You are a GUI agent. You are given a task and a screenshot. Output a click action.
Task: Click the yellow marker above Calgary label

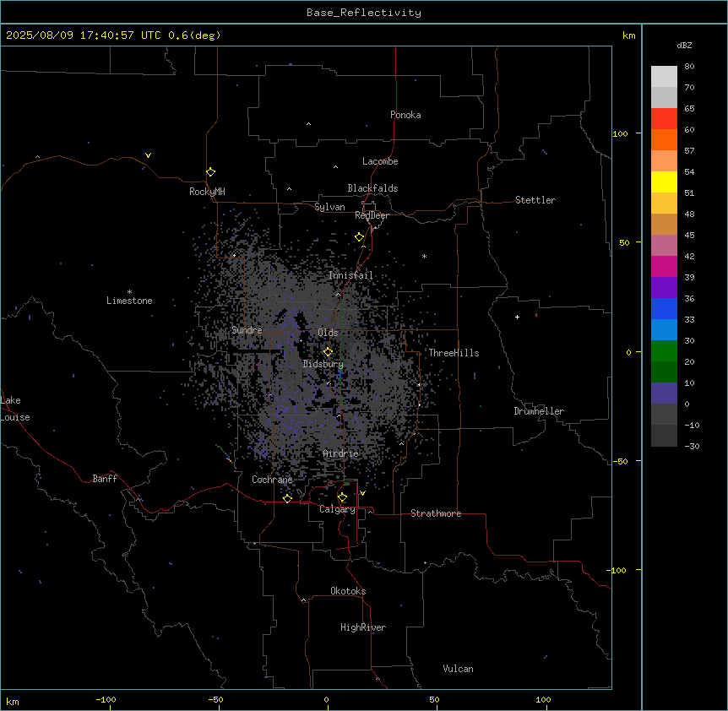coord(342,497)
